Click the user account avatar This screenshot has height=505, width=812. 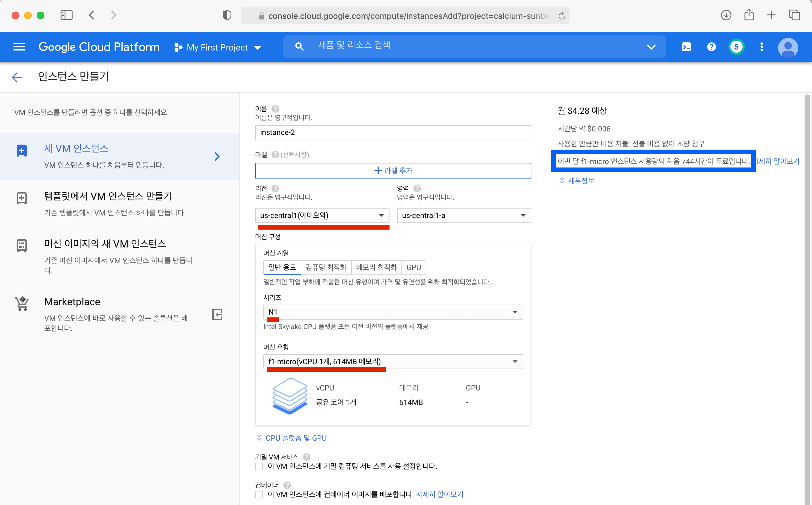[788, 47]
